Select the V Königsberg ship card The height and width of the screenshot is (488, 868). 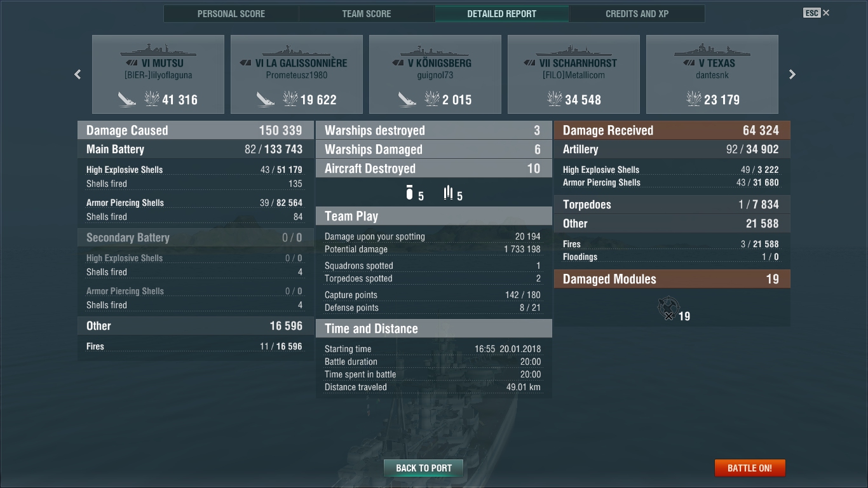point(435,74)
